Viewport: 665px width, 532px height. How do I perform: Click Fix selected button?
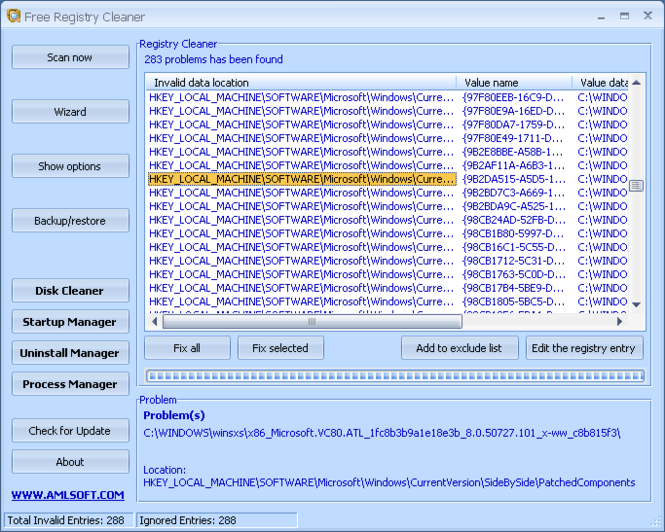(280, 348)
